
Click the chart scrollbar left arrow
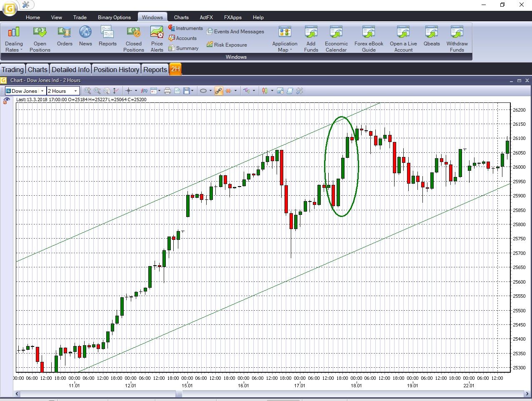(x=17, y=394)
